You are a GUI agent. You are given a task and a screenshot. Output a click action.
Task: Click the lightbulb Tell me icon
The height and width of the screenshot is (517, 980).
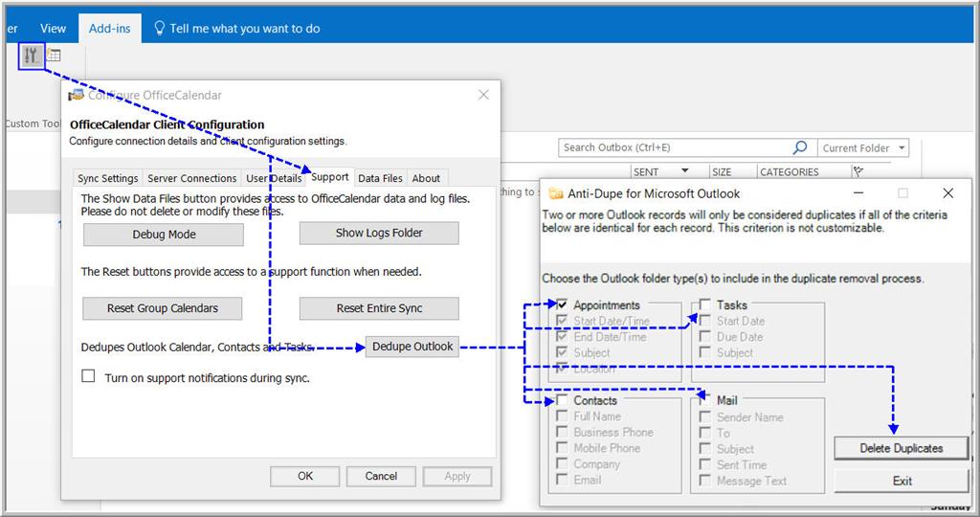coord(159,29)
